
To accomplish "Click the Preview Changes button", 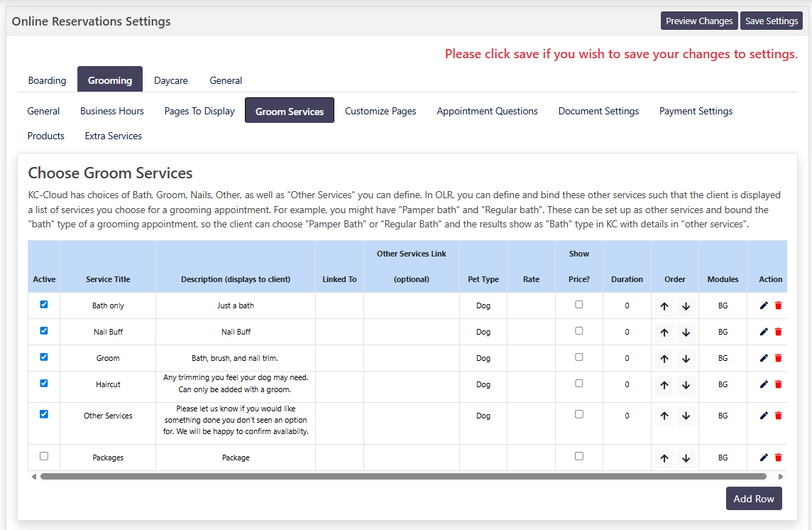I will (x=699, y=21).
